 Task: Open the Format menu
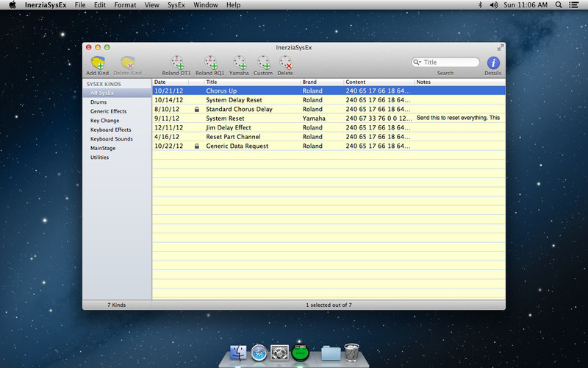click(x=125, y=5)
